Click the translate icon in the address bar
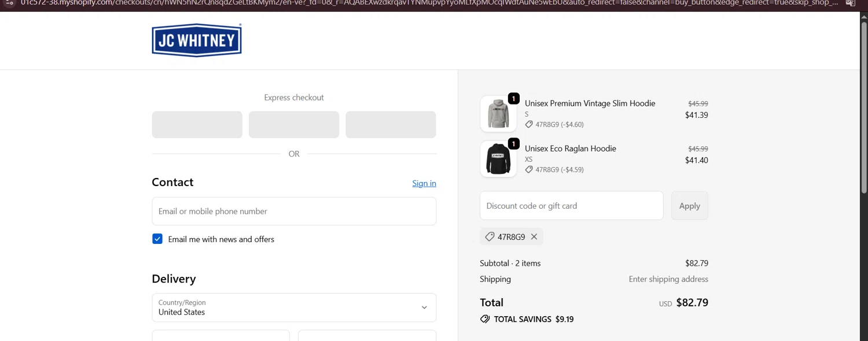This screenshot has height=341, width=868. (x=850, y=3)
